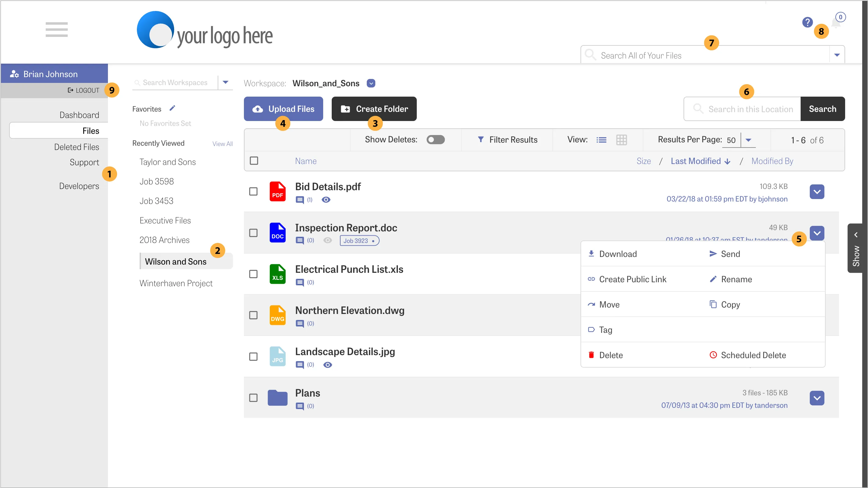Click the Create Folder button
Screen dimensions: 868x488
[x=374, y=109]
